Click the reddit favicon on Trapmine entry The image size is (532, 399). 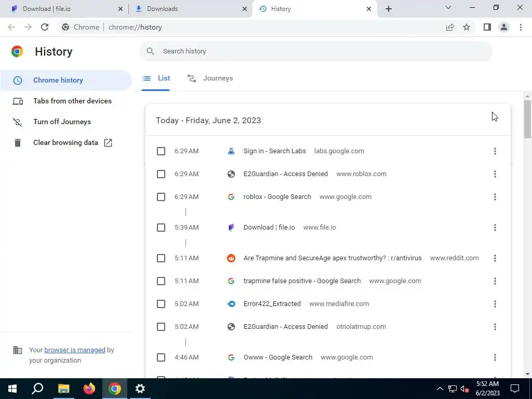tap(231, 258)
